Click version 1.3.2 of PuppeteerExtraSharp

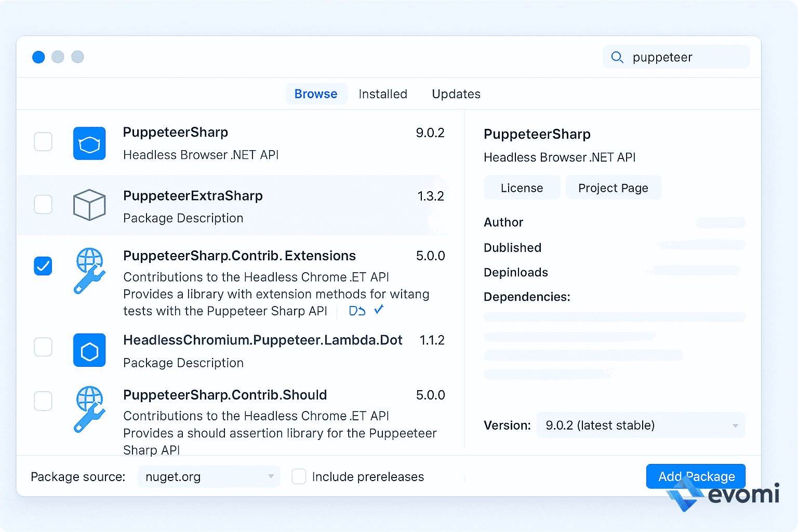[x=431, y=196]
